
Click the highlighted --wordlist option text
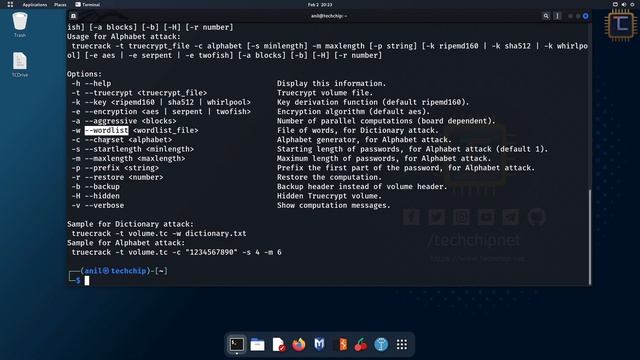(x=107, y=130)
